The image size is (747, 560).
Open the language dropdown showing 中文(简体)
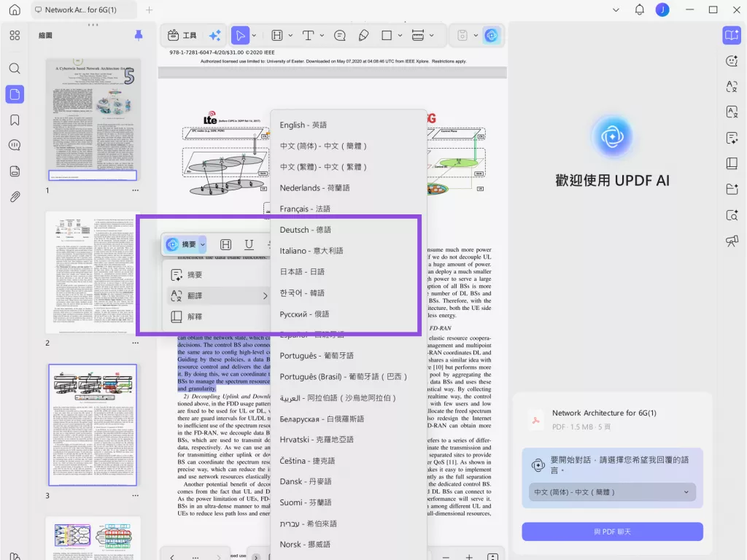[611, 492]
